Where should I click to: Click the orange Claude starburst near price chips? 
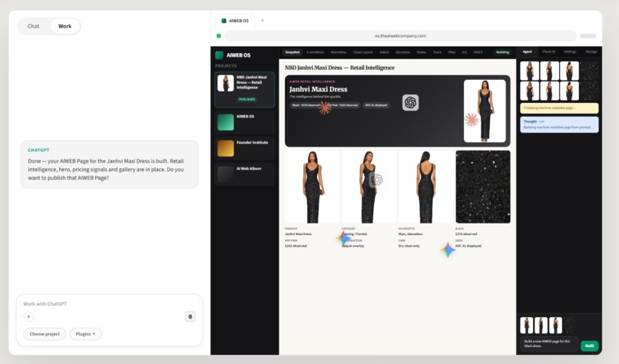coord(325,108)
